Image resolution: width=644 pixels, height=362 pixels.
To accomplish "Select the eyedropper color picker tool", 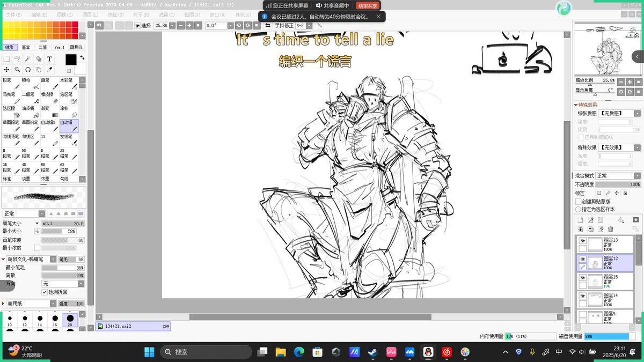I will click(49, 70).
